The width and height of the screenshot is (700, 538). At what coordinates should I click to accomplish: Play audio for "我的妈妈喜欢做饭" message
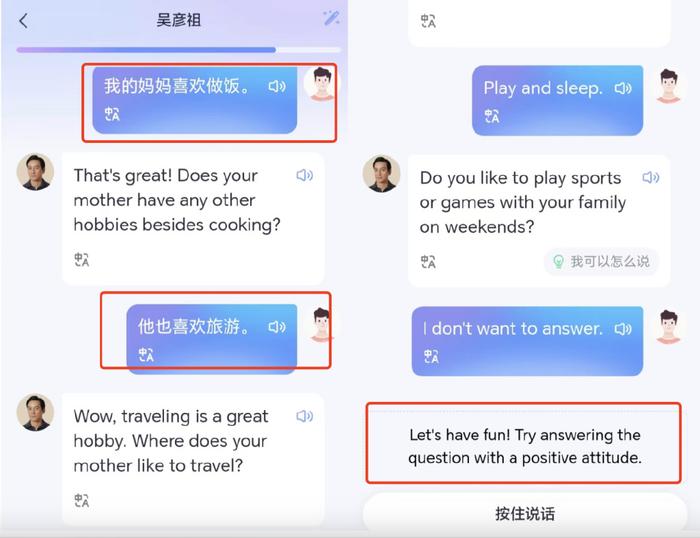tap(277, 86)
